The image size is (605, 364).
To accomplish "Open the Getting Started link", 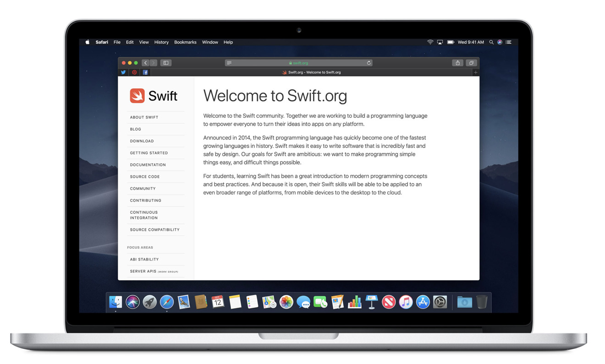I will [149, 153].
